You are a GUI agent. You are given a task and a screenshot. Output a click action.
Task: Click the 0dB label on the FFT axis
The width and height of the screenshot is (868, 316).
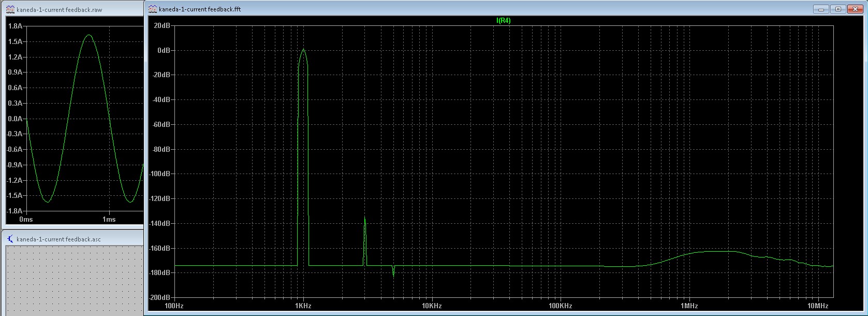(x=164, y=50)
